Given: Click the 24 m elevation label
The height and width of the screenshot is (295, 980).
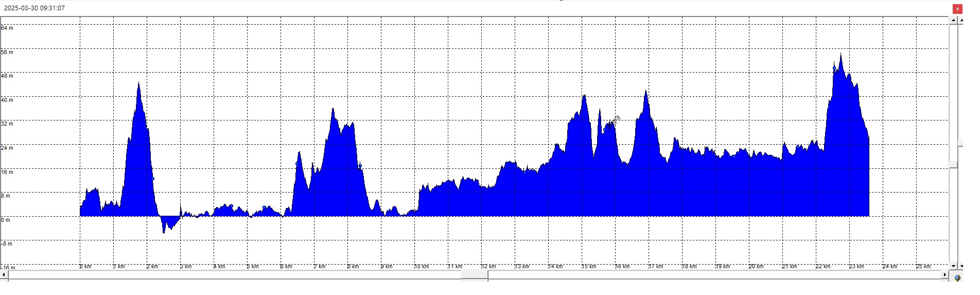Looking at the screenshot, I should point(7,148).
